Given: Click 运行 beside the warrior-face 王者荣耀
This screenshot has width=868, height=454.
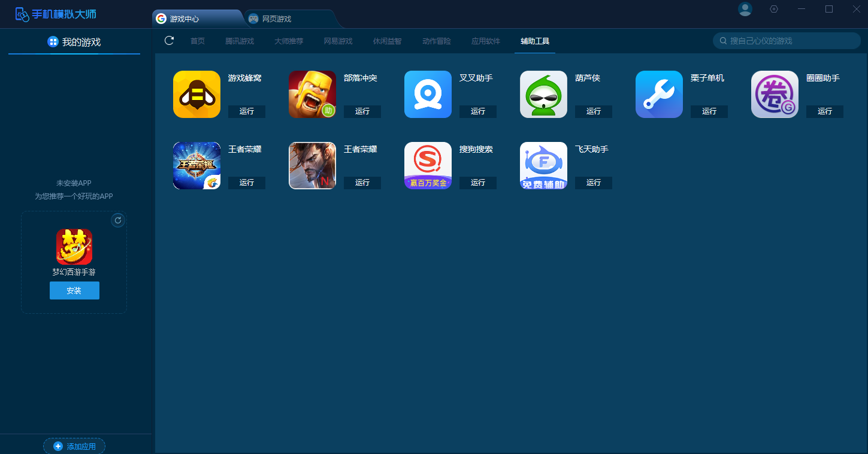Looking at the screenshot, I should click(362, 183).
